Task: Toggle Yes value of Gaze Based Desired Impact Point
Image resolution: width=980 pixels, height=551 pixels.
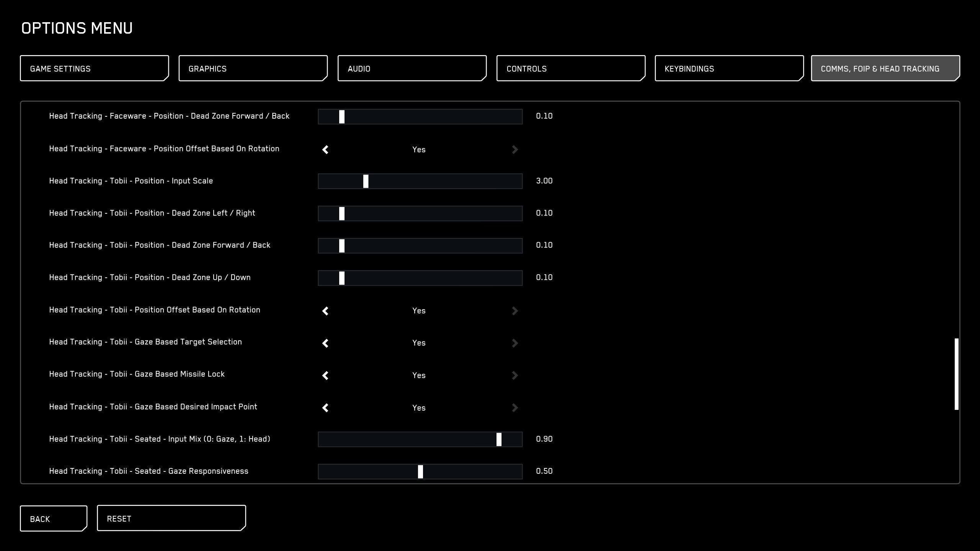Action: [x=419, y=408]
